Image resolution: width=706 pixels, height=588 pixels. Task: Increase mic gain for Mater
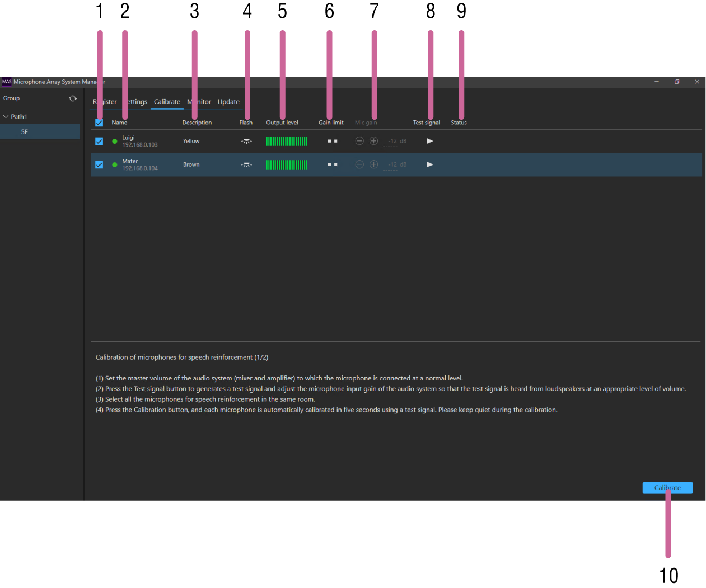point(374,164)
